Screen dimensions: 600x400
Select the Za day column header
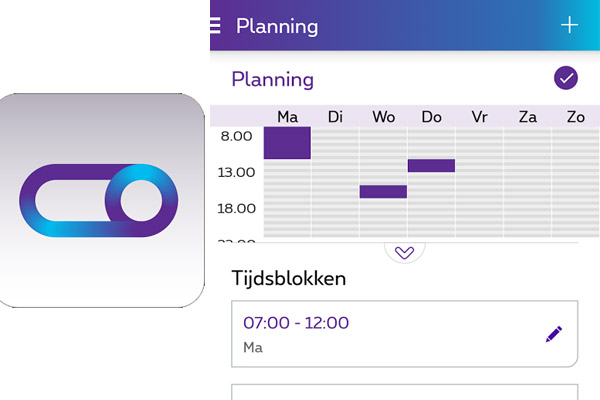pyautogui.click(x=527, y=117)
